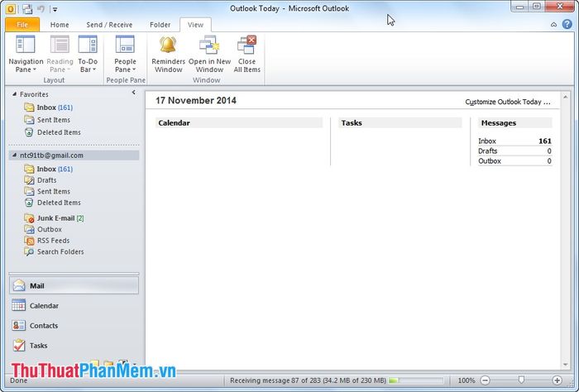Click Close All Items

pyautogui.click(x=246, y=55)
